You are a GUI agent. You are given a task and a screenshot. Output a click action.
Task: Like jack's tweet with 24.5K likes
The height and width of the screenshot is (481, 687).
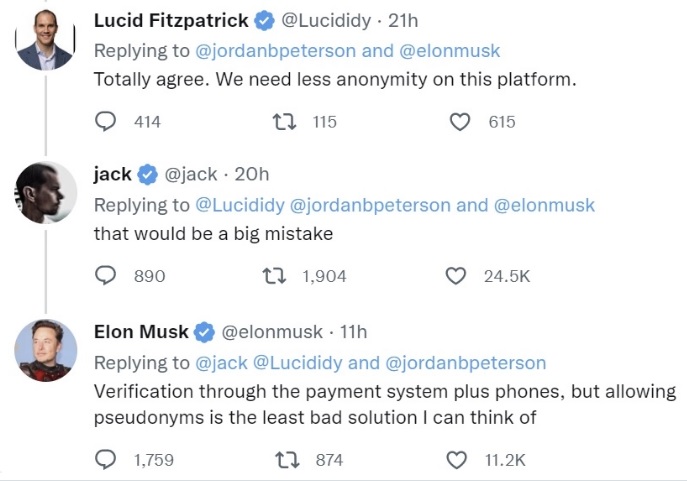(455, 276)
